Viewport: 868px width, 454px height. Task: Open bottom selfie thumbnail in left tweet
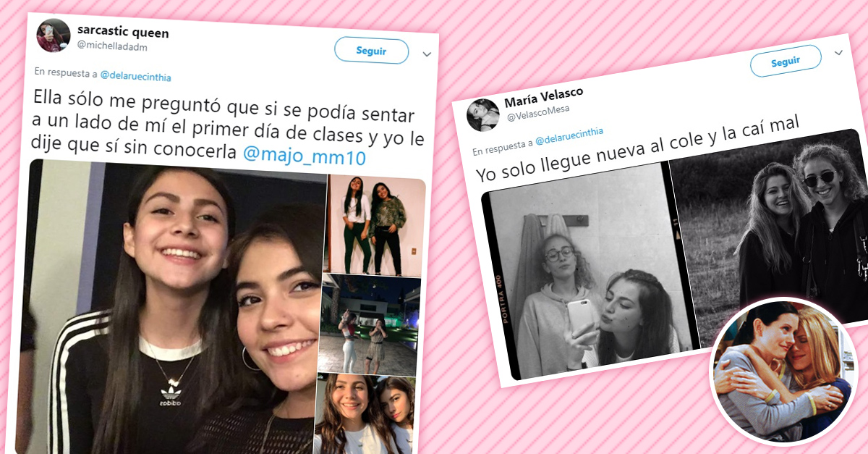coord(365,413)
